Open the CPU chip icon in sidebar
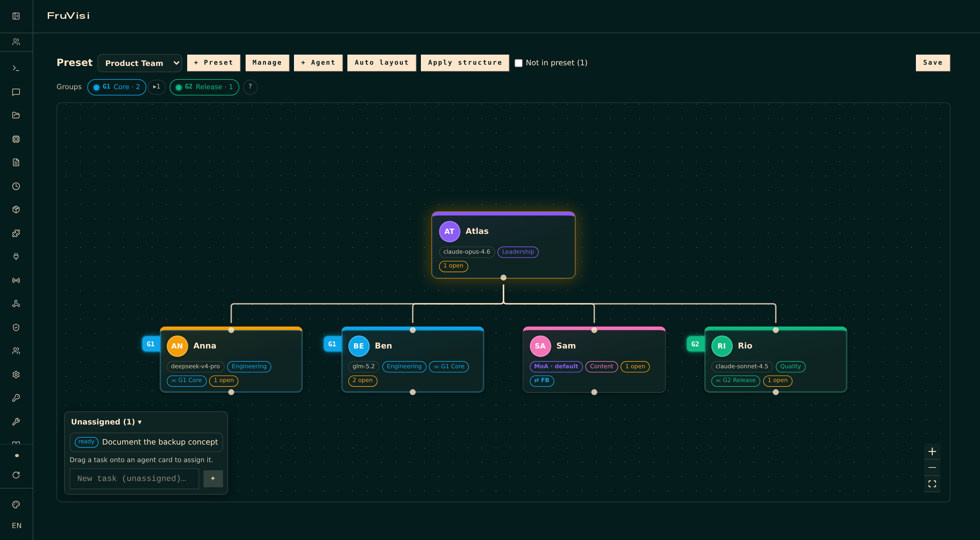980x540 pixels. 16,139
